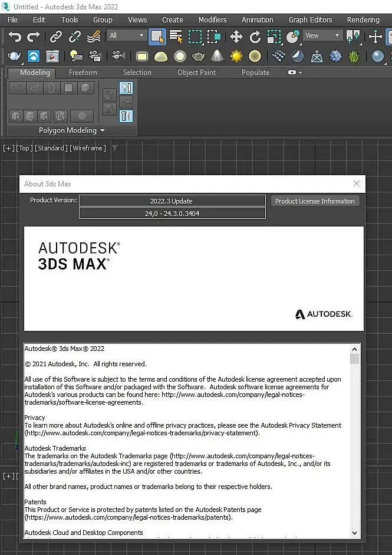Screen dimensions: 392x555
Task: Click Next Modifier arrow-down ribbon button
Action: [109, 109]
